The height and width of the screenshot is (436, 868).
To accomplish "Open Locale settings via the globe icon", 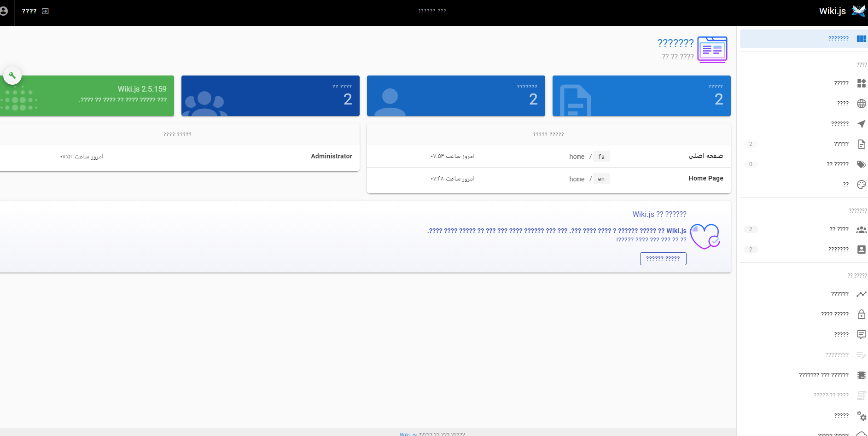I will click(x=861, y=104).
